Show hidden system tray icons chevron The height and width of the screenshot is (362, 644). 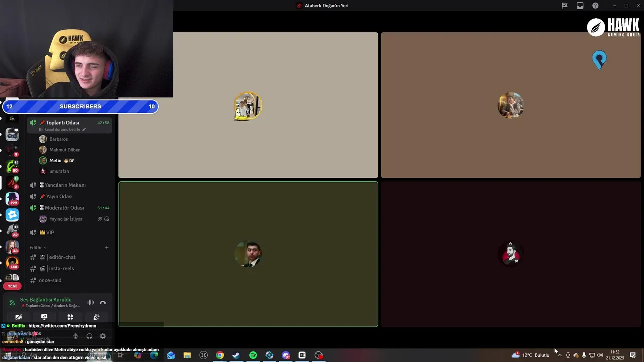[x=559, y=355]
